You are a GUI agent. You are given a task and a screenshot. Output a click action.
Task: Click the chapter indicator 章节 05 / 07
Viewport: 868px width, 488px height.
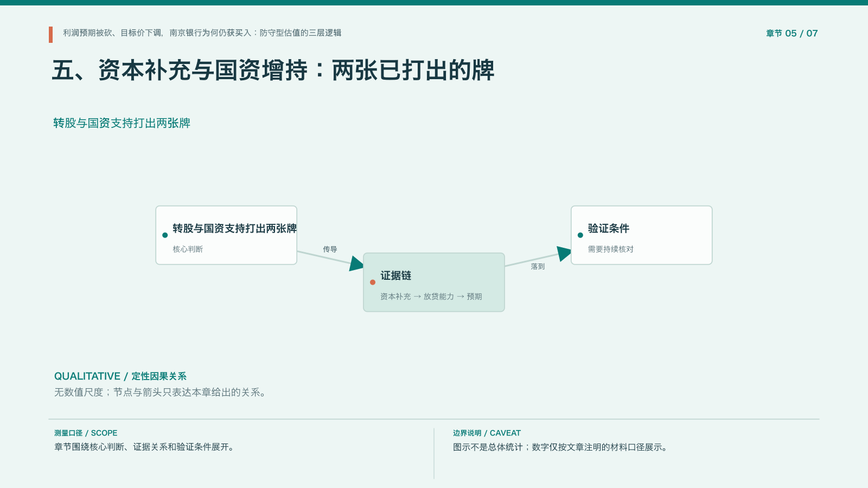[x=792, y=34]
